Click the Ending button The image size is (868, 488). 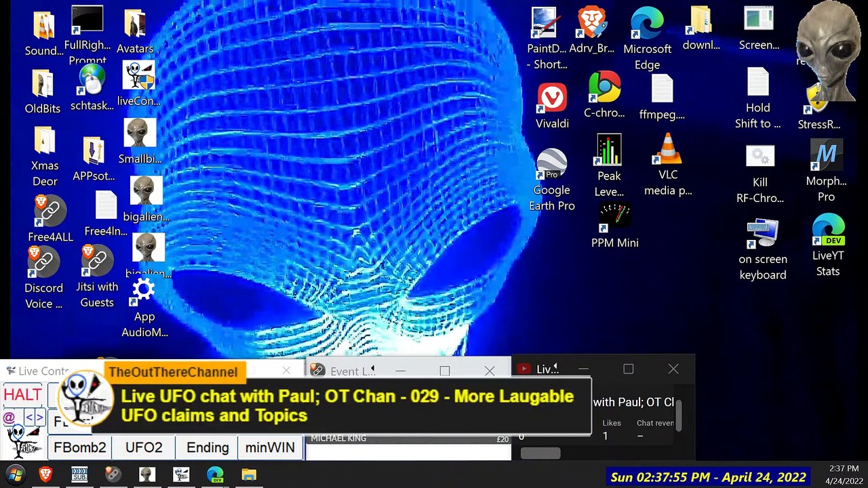pyautogui.click(x=208, y=447)
